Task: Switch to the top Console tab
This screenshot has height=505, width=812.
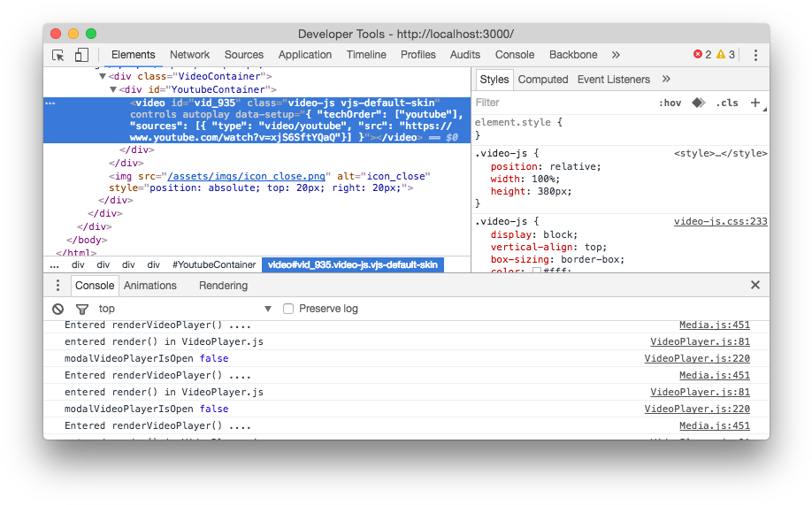Action: click(515, 55)
